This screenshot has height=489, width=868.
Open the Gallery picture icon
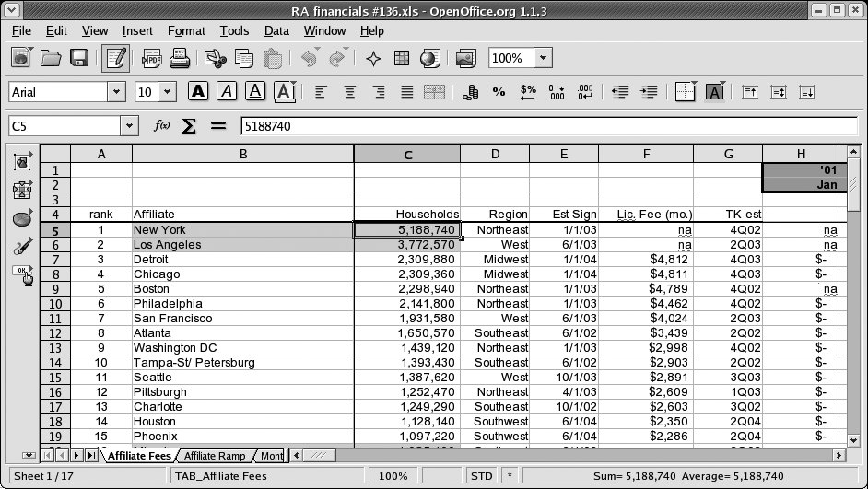pos(466,59)
